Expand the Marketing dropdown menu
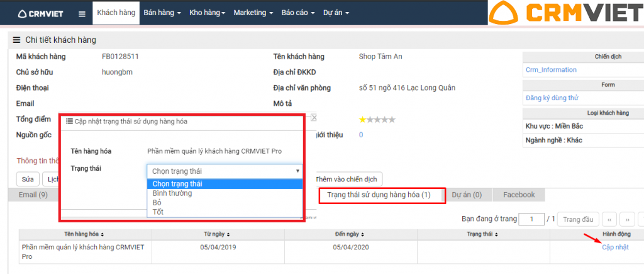The width and height of the screenshot is (644, 274). coord(253,13)
